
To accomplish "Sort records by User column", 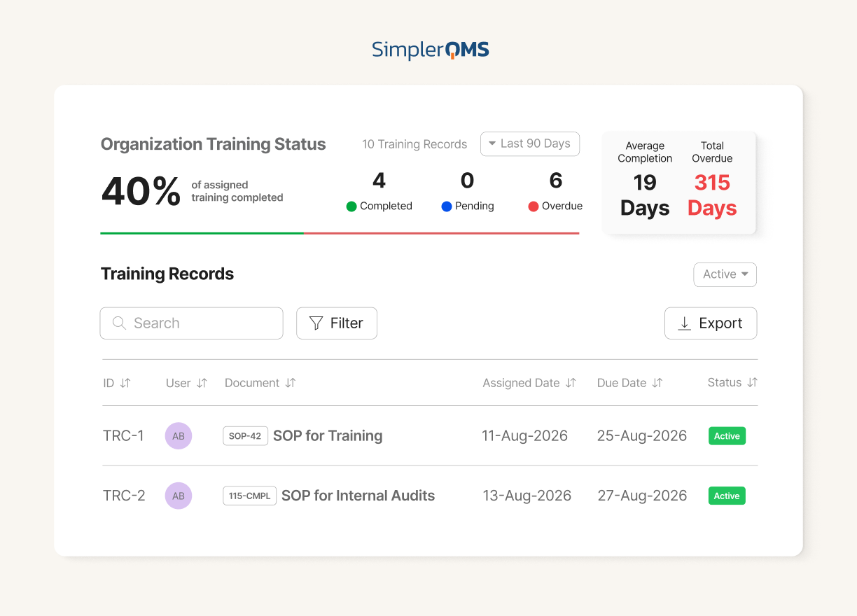I will click(202, 383).
